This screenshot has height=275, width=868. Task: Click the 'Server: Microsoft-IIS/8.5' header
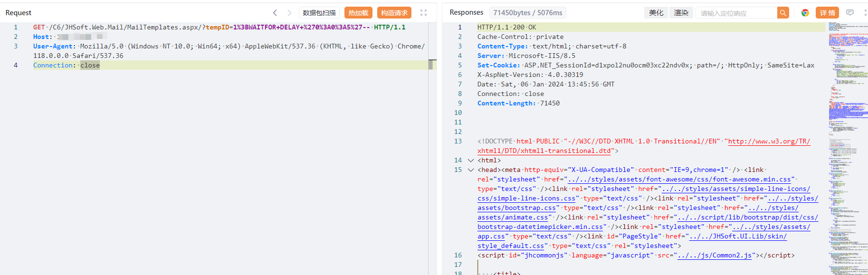click(526, 56)
